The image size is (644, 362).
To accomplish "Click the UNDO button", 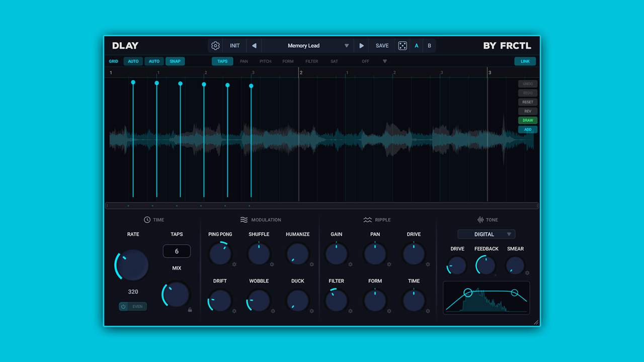I will pyautogui.click(x=528, y=84).
